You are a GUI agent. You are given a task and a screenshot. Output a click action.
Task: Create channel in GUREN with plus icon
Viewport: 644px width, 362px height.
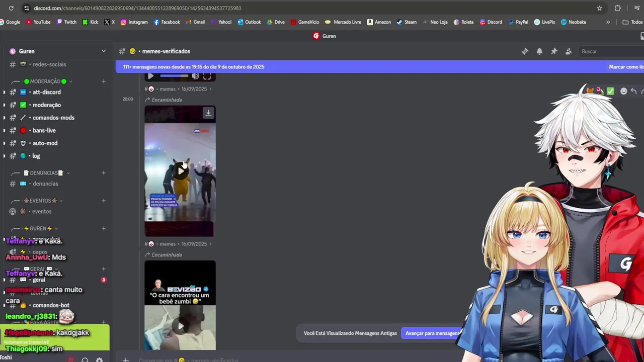[104, 228]
